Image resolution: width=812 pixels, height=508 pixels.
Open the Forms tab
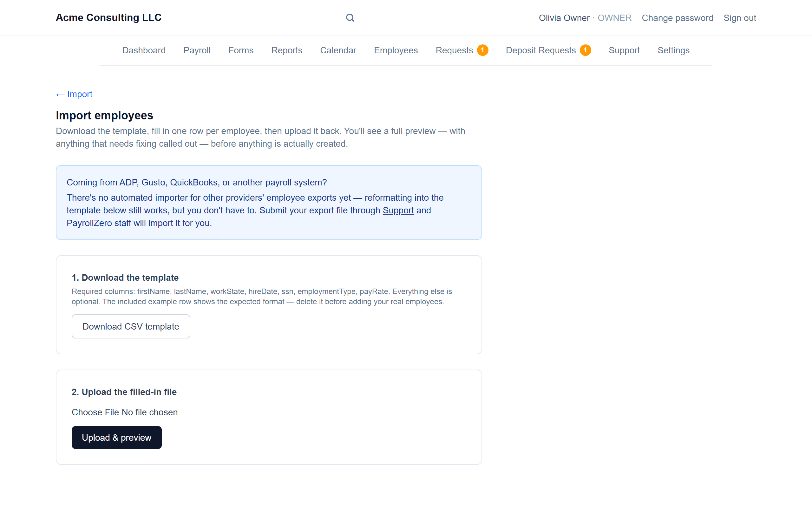(x=240, y=50)
